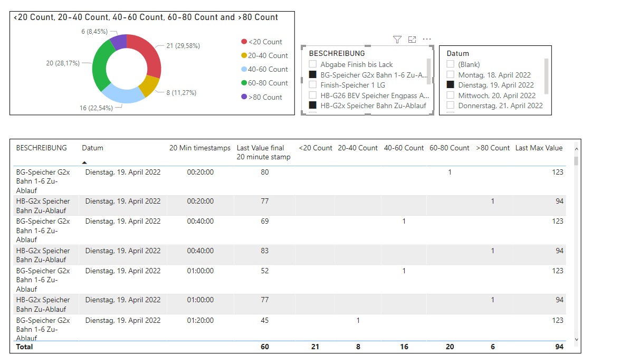The width and height of the screenshot is (620, 364).
Task: Select the yellow donut slice
Action: click(150, 86)
